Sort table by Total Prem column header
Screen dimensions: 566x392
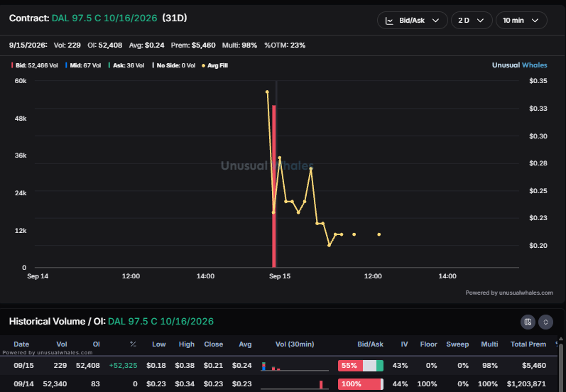point(528,344)
